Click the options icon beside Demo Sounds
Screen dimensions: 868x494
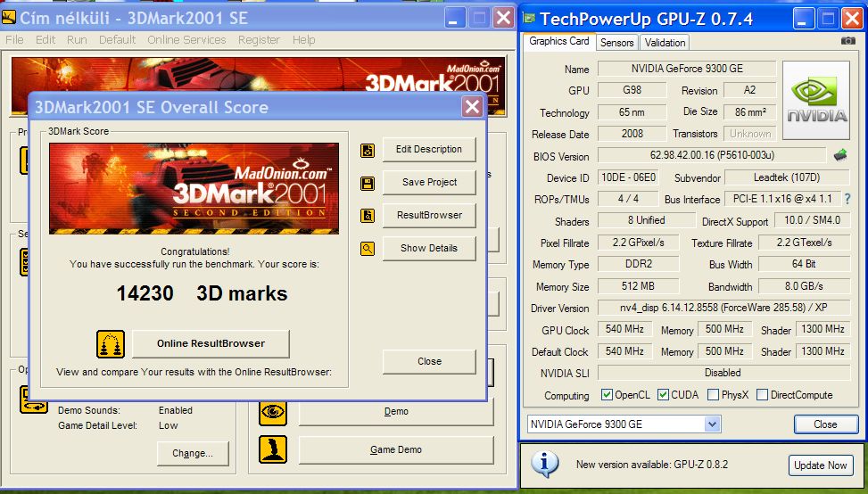(34, 399)
